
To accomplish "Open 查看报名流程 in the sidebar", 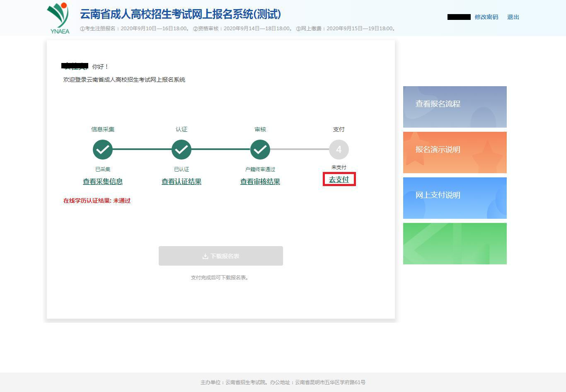I will click(455, 106).
